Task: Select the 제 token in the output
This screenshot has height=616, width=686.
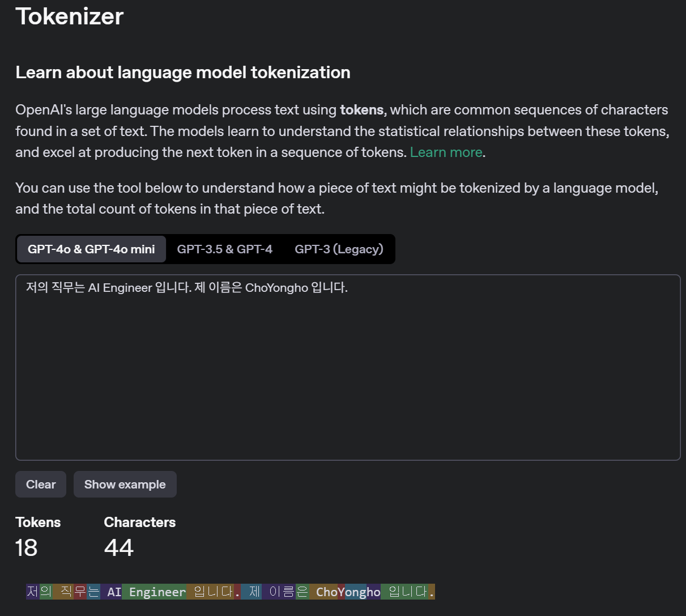Action: point(252,592)
